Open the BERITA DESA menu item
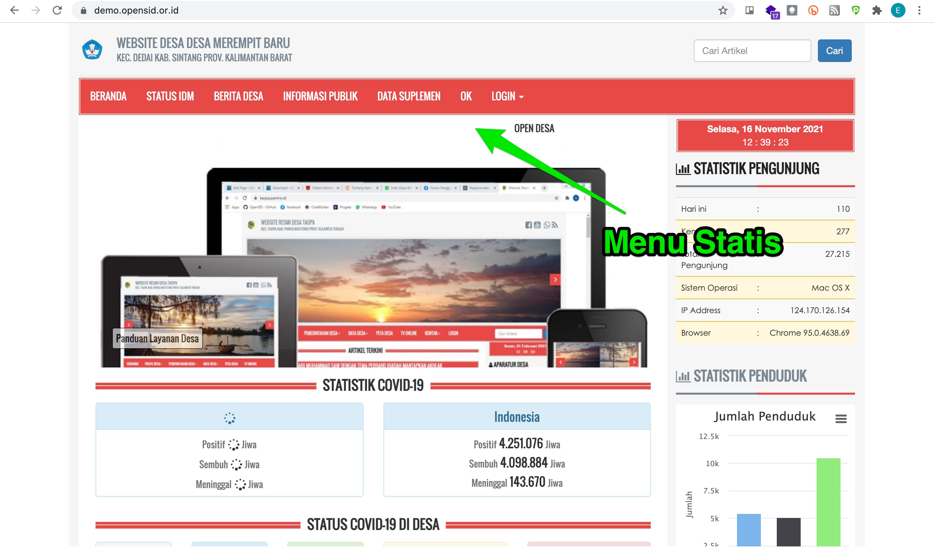This screenshot has height=560, width=934. pos(238,96)
